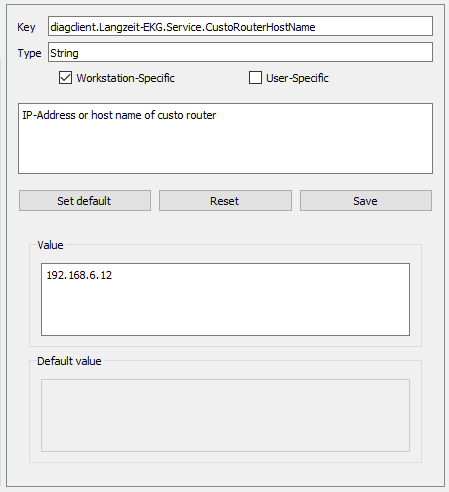This screenshot has width=449, height=492.
Task: Click the Default value group heading
Action: tap(69, 361)
